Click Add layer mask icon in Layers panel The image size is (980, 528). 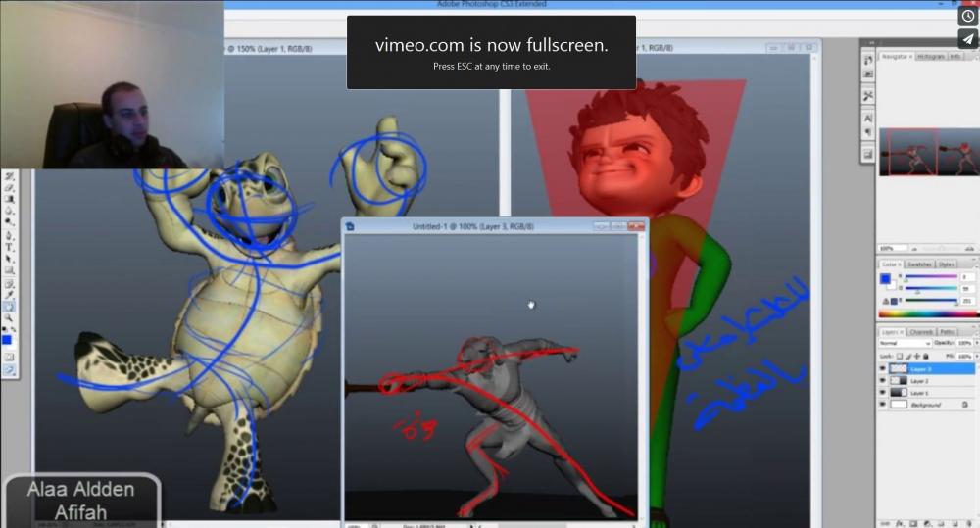(913, 524)
